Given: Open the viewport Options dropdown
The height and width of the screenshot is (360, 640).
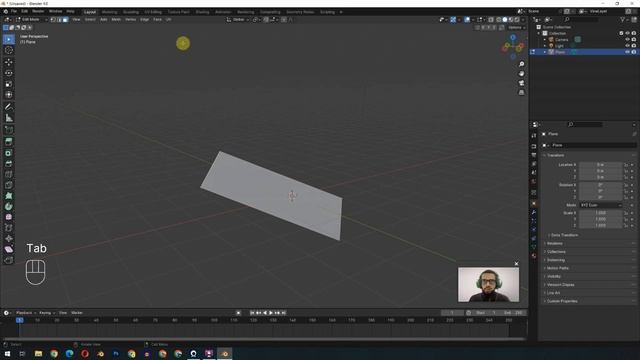Looking at the screenshot, I should point(517,27).
